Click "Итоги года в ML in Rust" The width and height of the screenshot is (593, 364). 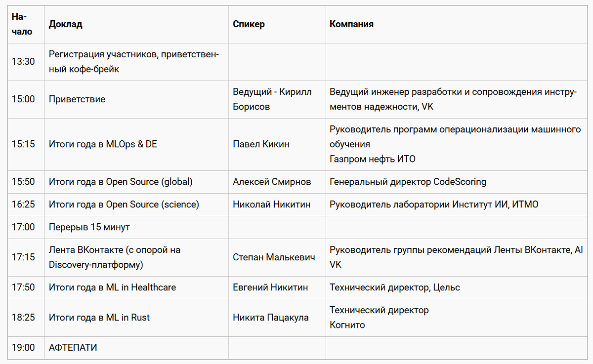[x=99, y=318]
